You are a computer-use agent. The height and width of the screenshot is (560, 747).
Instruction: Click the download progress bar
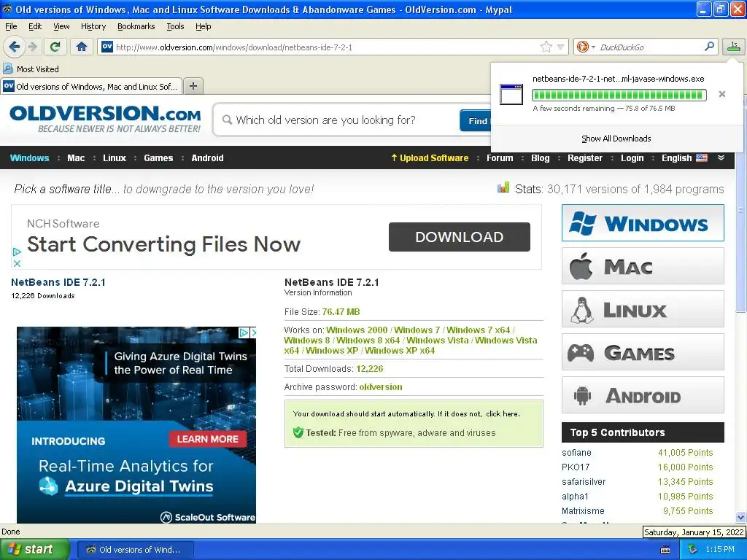pyautogui.click(x=619, y=95)
